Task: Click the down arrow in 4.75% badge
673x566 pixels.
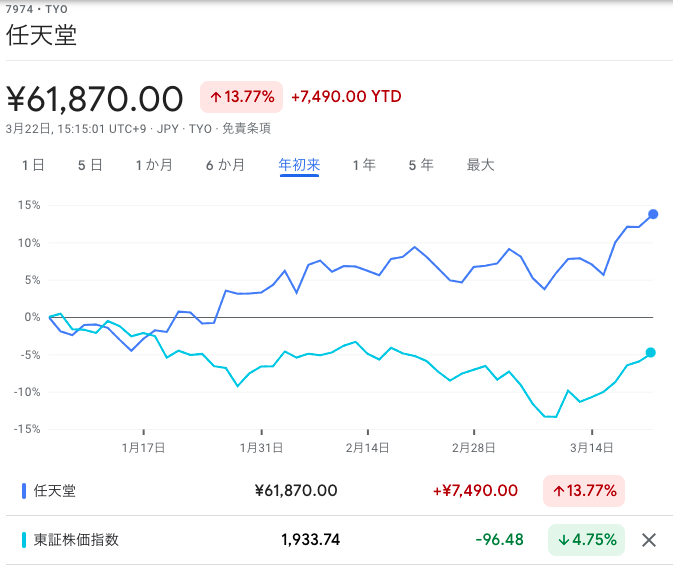Action: click(x=564, y=540)
